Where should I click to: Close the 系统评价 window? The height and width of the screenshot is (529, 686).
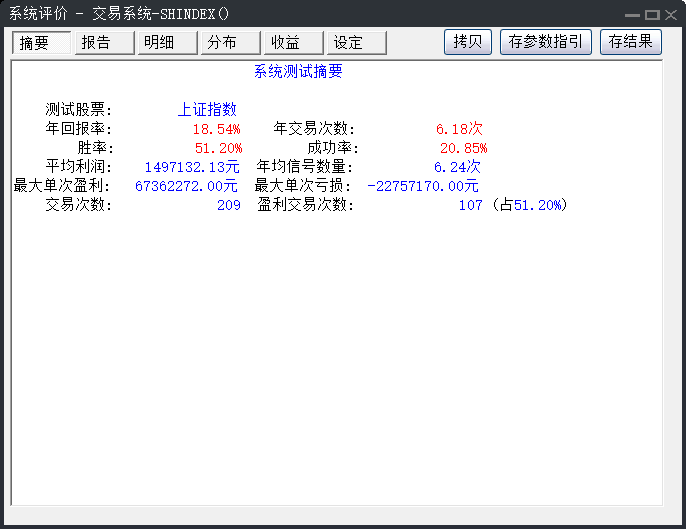(x=671, y=15)
